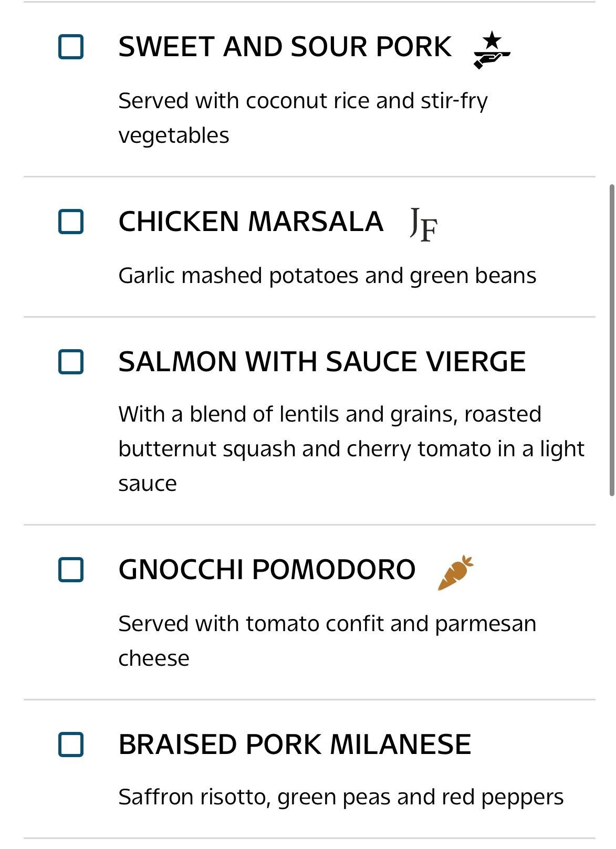The height and width of the screenshot is (849, 616).
Task: Click the Sweet and Sour Pork title
Action: [285, 47]
